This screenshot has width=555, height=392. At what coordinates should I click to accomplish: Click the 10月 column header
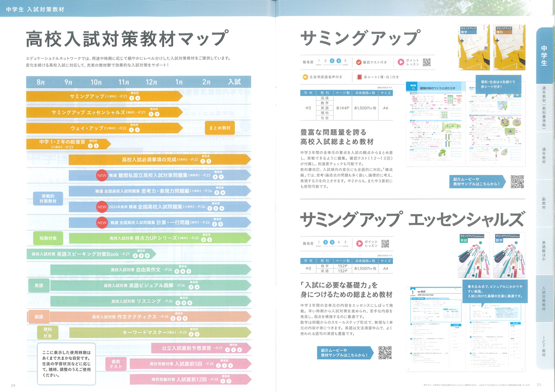96,82
